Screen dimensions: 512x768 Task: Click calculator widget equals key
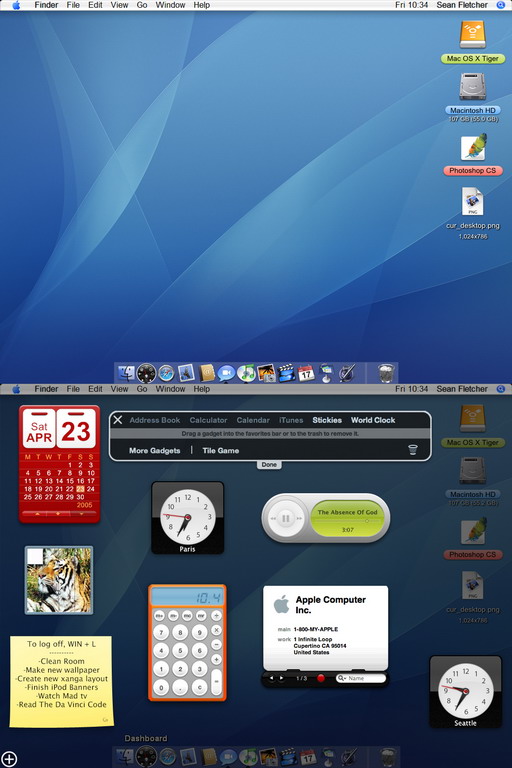tap(216, 681)
